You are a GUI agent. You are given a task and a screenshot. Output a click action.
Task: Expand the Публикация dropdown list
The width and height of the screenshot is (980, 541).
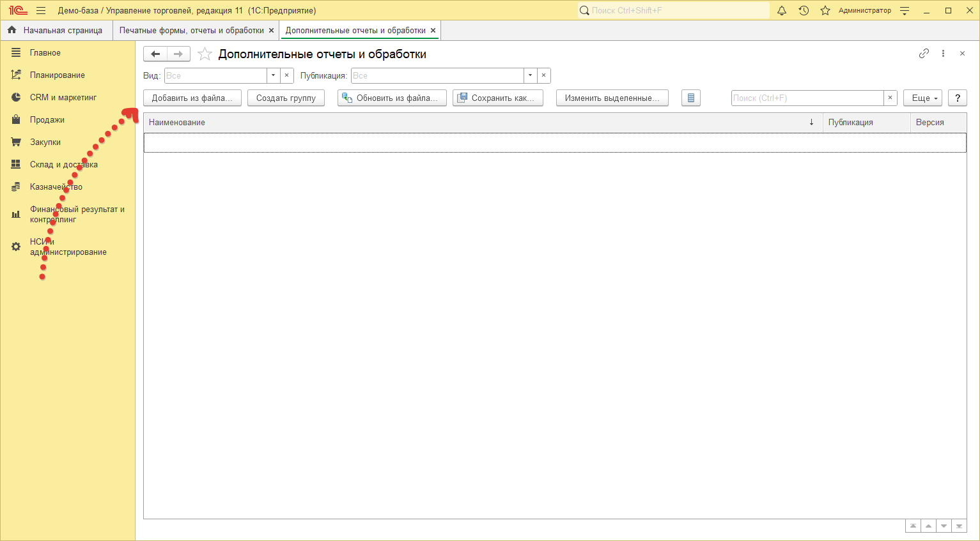click(530, 75)
